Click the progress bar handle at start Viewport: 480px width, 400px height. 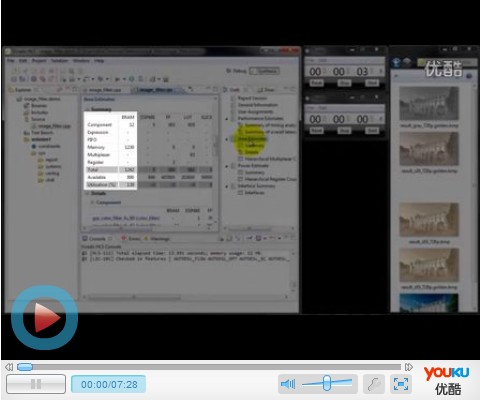coord(25,367)
